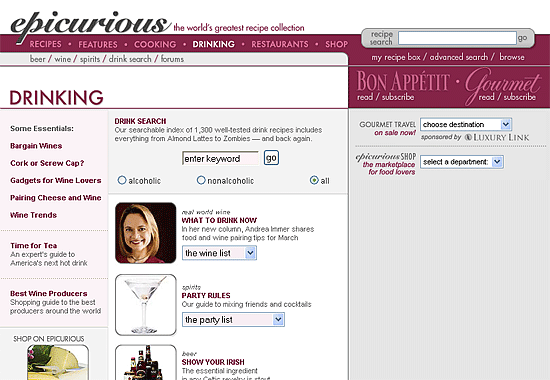The width and height of the screenshot is (550, 380).
Task: Click the enter keyword search field
Action: click(x=220, y=159)
